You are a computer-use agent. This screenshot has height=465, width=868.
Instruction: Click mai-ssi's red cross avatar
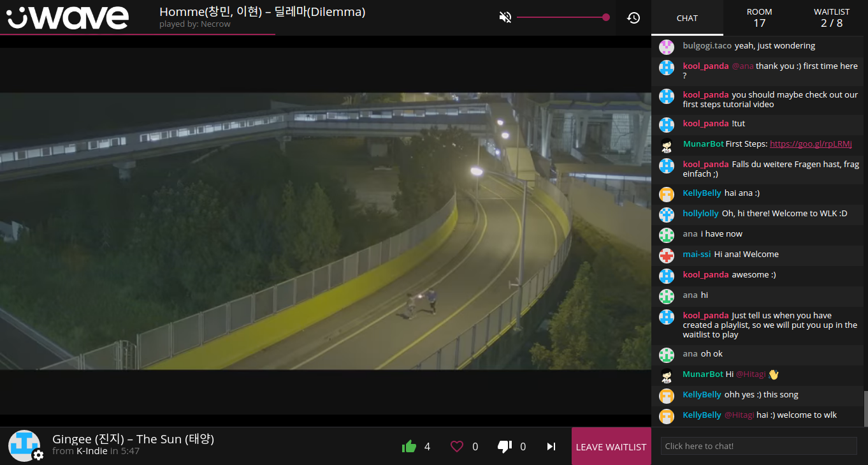tap(667, 255)
